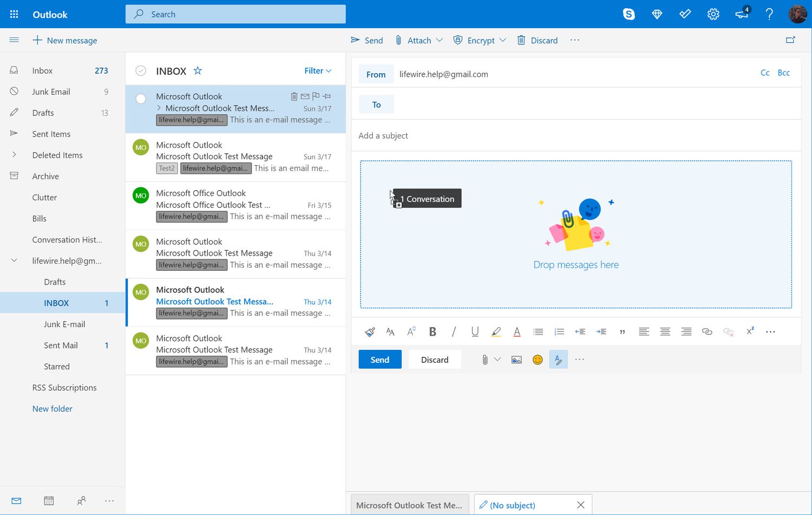Expand the Encrypt dropdown
The image size is (812, 515).
503,40
